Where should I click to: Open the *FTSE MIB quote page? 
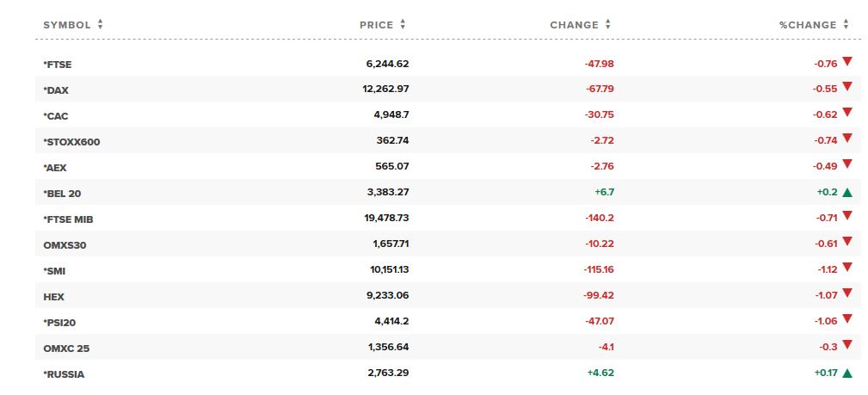tap(68, 219)
